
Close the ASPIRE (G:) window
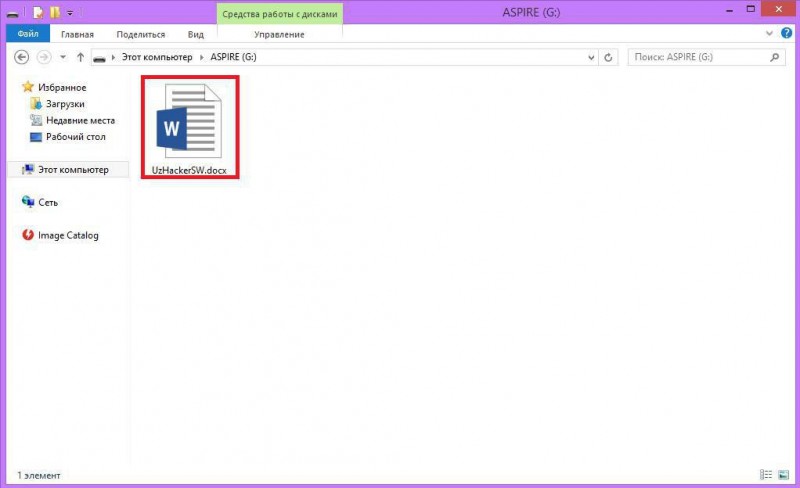(778, 9)
